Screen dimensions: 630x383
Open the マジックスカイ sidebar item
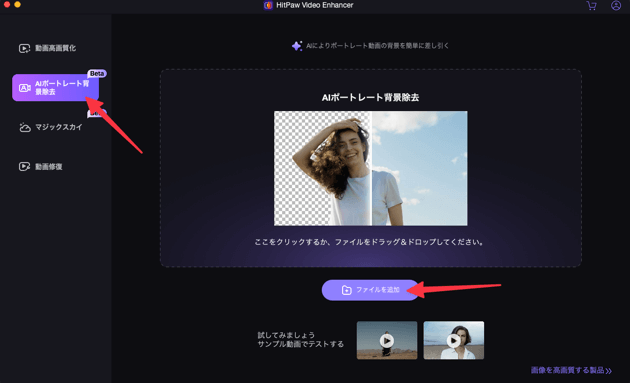tap(51, 127)
